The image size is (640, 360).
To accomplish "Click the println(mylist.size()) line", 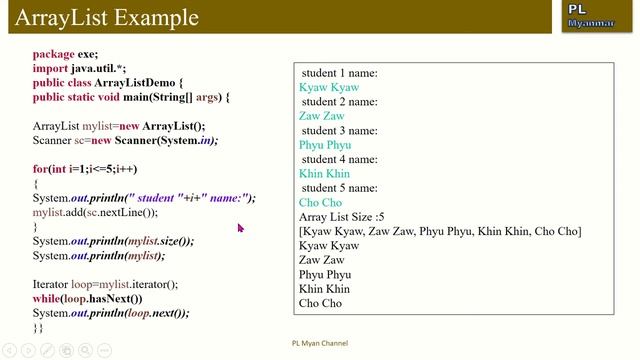I will pyautogui.click(x=113, y=241).
